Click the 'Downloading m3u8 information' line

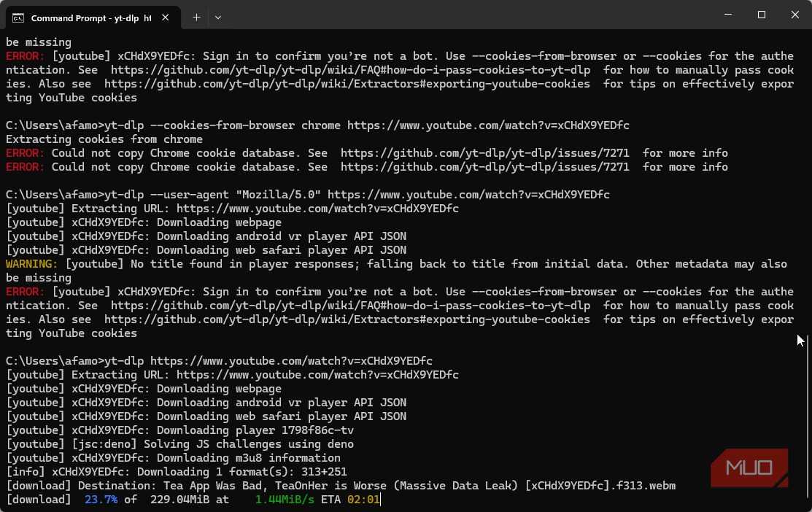coord(173,458)
